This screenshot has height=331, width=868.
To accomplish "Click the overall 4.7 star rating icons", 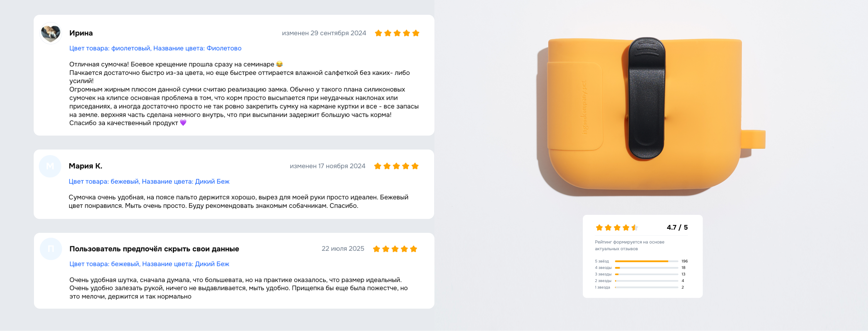I will pyautogui.click(x=616, y=228).
